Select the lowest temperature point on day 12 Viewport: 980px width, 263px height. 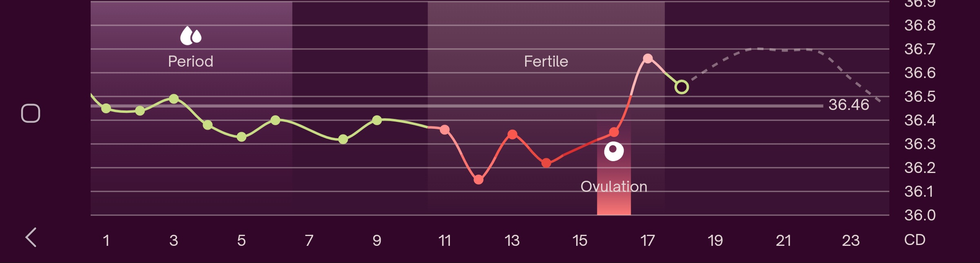(479, 180)
